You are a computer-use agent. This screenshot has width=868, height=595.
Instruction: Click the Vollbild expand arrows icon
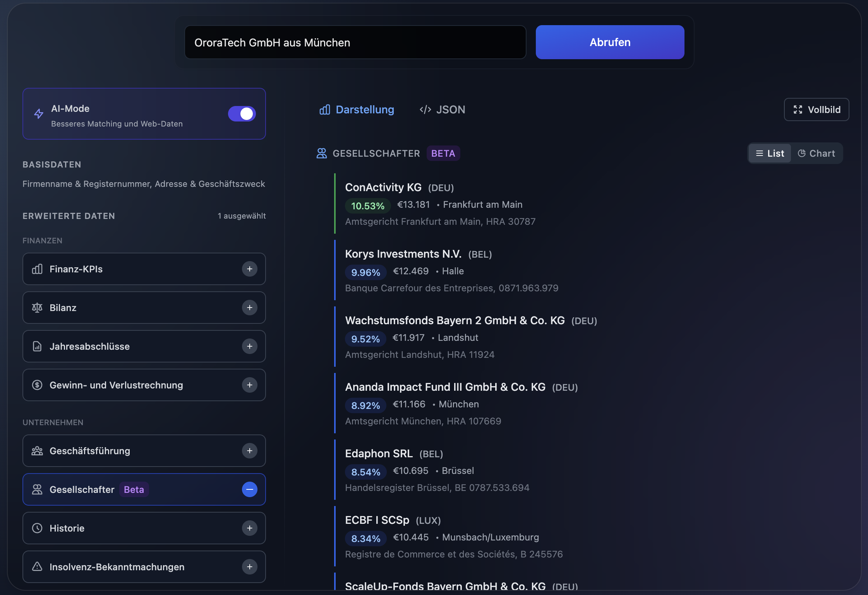pyautogui.click(x=798, y=109)
